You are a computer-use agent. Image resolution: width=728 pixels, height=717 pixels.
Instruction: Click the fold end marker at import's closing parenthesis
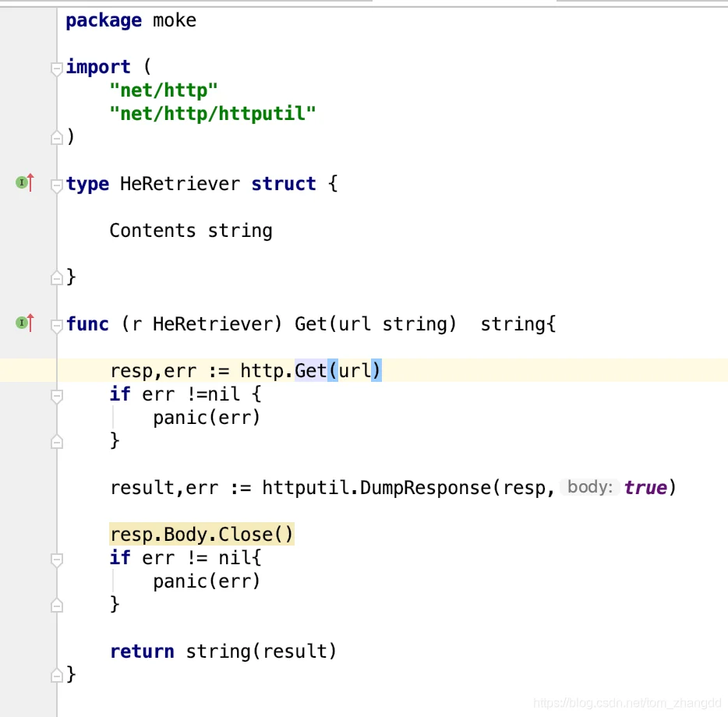[56, 138]
